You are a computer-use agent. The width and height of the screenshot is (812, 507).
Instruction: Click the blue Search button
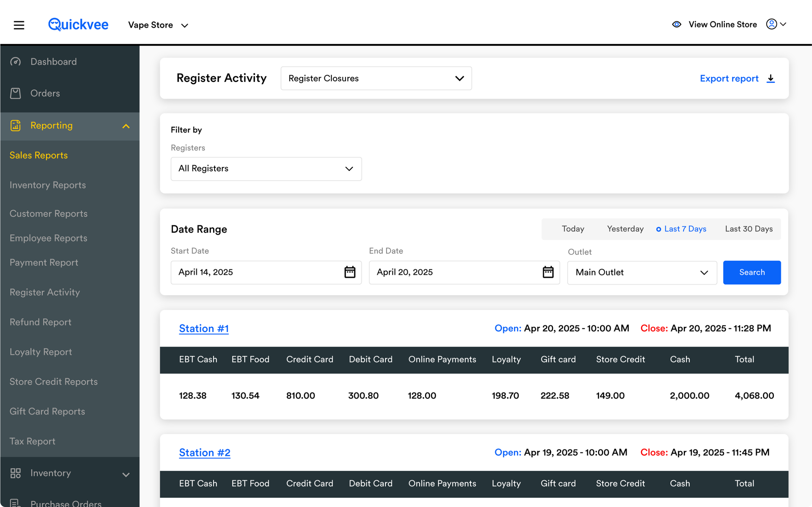(752, 273)
